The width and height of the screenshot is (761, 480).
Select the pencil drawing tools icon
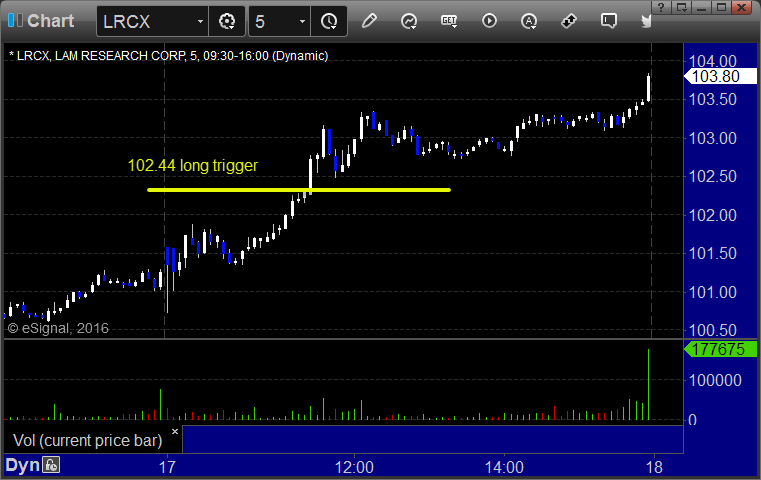[x=369, y=21]
